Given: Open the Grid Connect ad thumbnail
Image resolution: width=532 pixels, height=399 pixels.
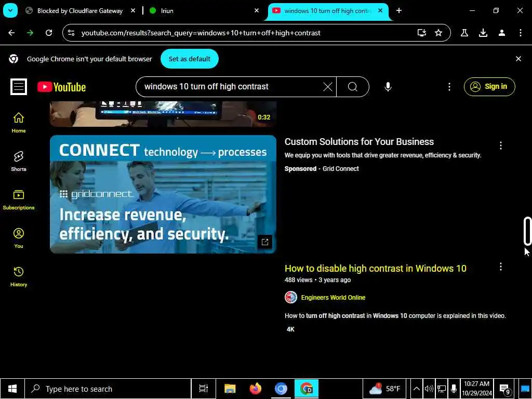Looking at the screenshot, I should coord(163,194).
